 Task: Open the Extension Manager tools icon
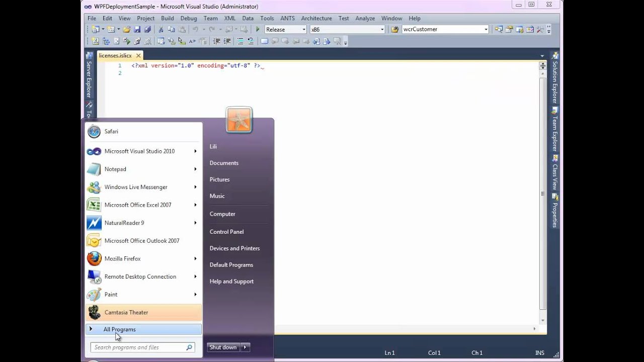pos(540,29)
